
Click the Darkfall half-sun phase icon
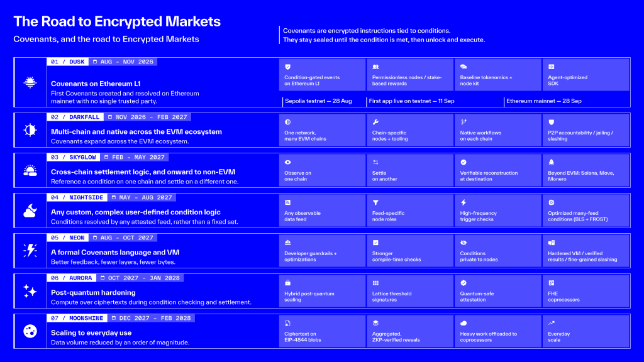[x=30, y=130]
